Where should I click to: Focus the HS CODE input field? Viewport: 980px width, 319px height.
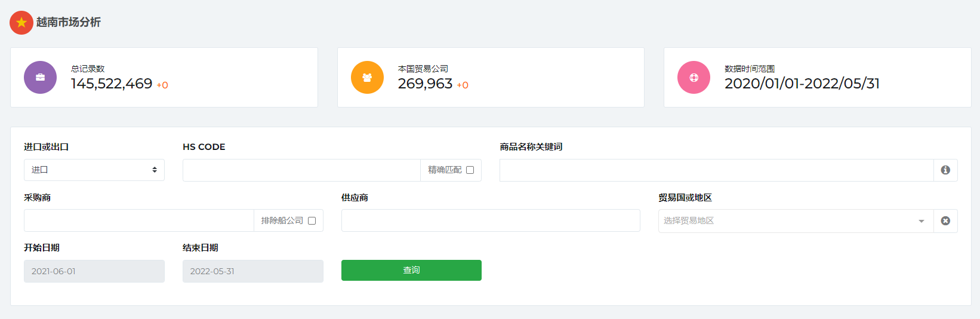[301, 170]
